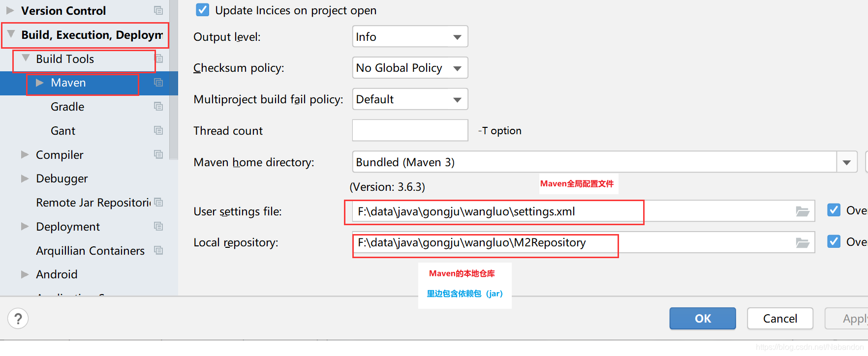The width and height of the screenshot is (868, 356).
Task: Browse for the user settings file folder icon
Action: pos(803,211)
